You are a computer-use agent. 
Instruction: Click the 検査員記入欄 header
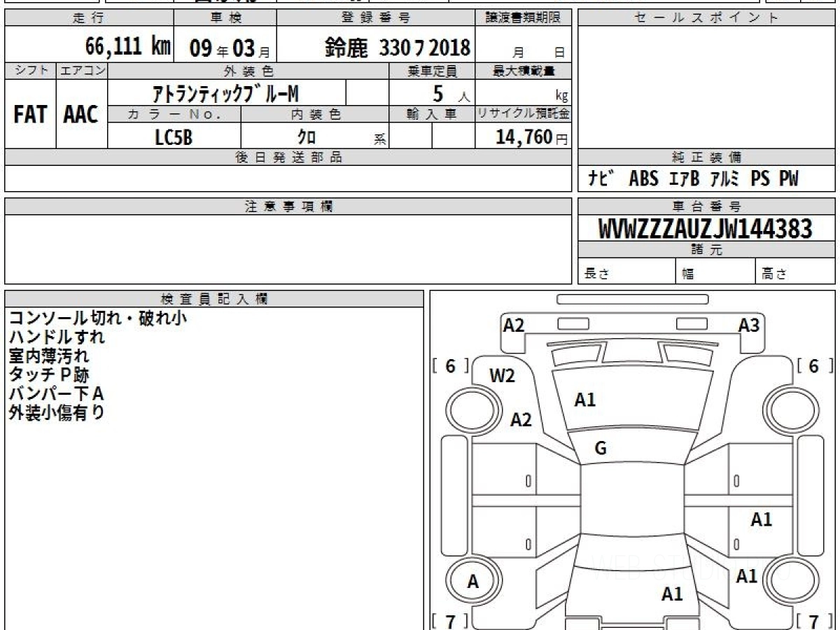point(214,299)
